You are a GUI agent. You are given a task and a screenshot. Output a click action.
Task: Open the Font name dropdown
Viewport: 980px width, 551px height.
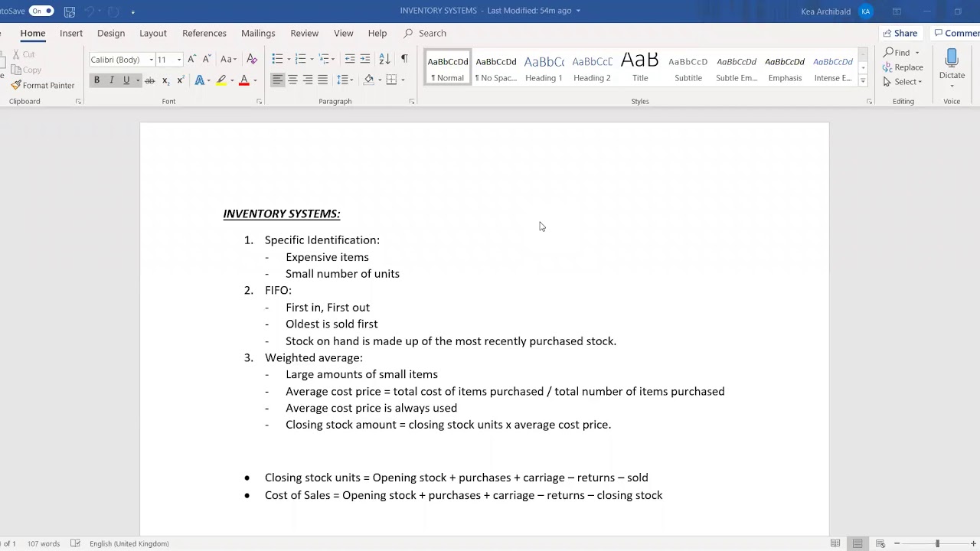[x=151, y=60]
